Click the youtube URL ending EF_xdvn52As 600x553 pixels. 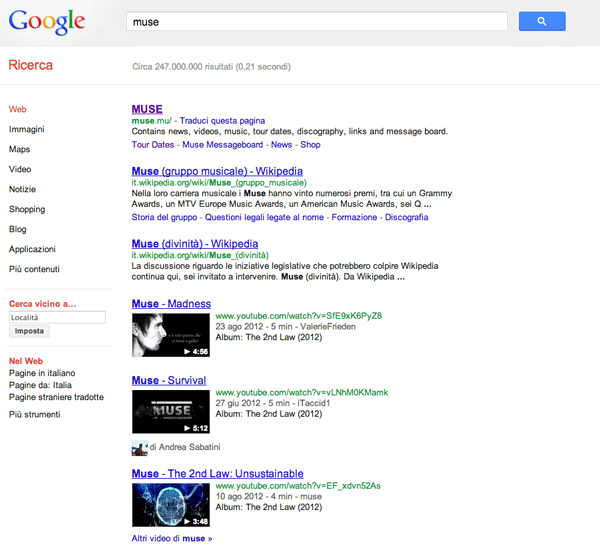tap(298, 486)
